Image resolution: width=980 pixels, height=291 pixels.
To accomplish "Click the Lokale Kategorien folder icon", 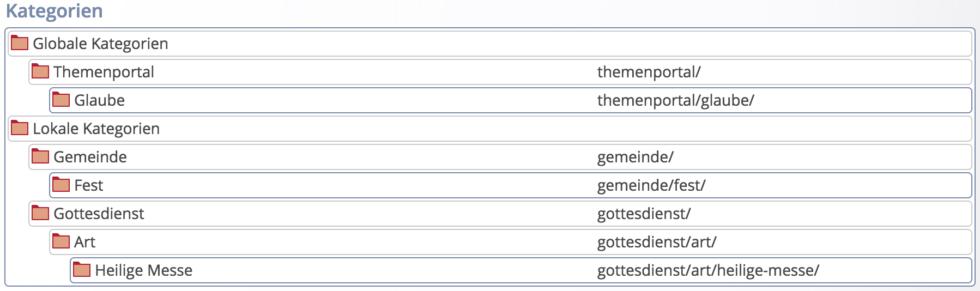I will [20, 128].
